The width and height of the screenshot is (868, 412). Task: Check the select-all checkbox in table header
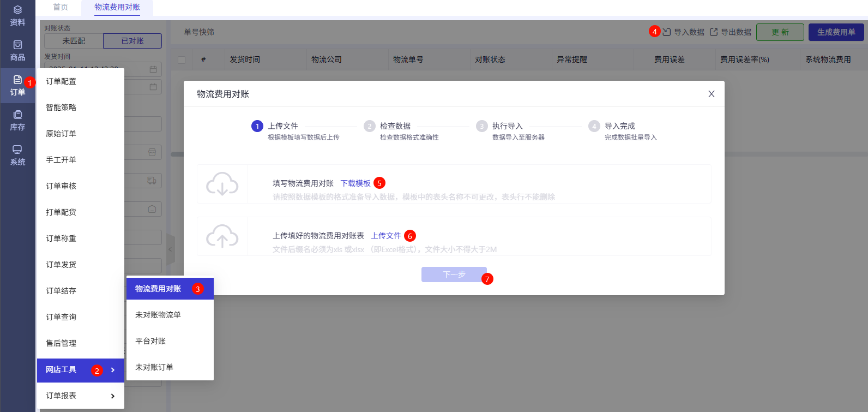coord(182,60)
